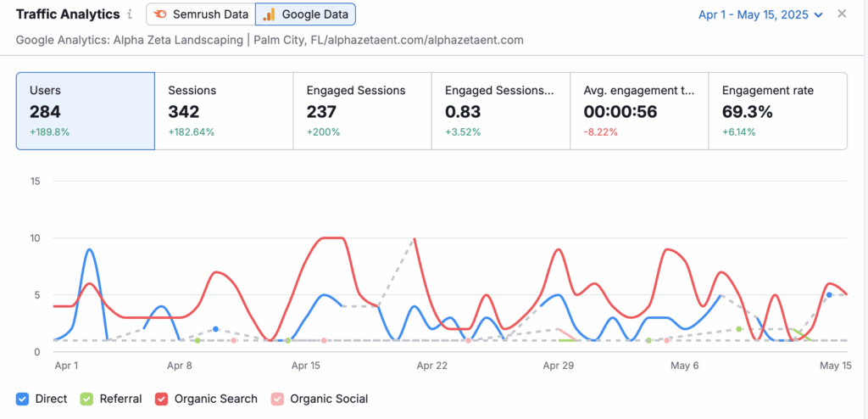
Task: Close the Traffic Analytics widget
Action: 842,14
